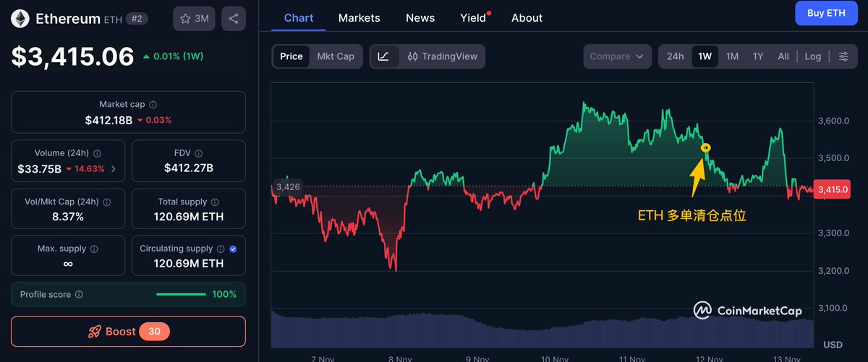This screenshot has width=868, height=362.
Task: Toggle Log scale on chart
Action: (x=812, y=56)
